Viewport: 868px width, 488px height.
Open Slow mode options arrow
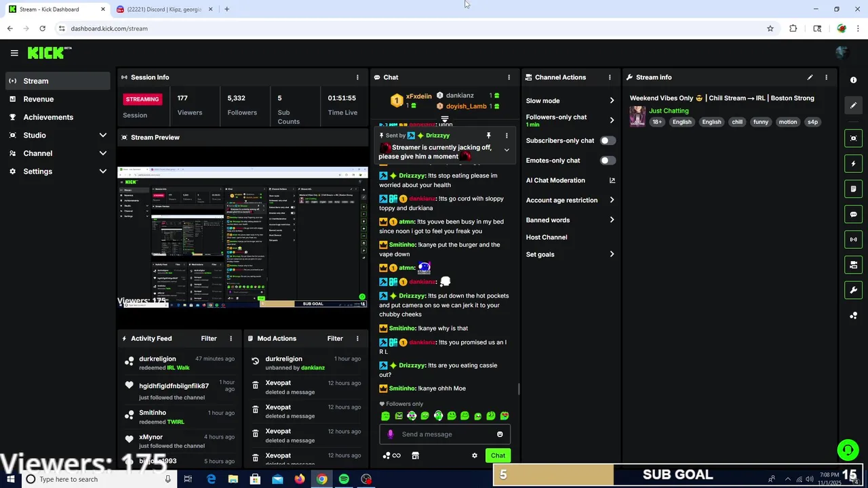(612, 101)
